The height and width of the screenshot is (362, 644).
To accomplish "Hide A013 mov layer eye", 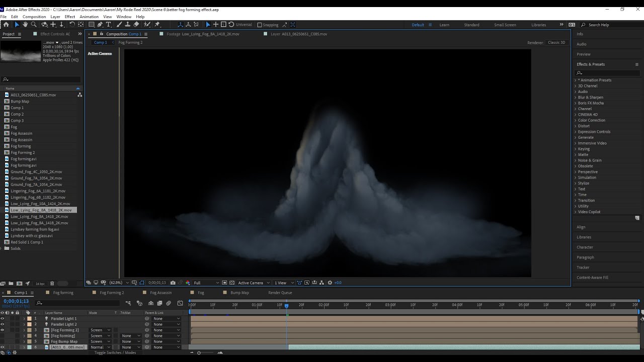I will [3, 347].
